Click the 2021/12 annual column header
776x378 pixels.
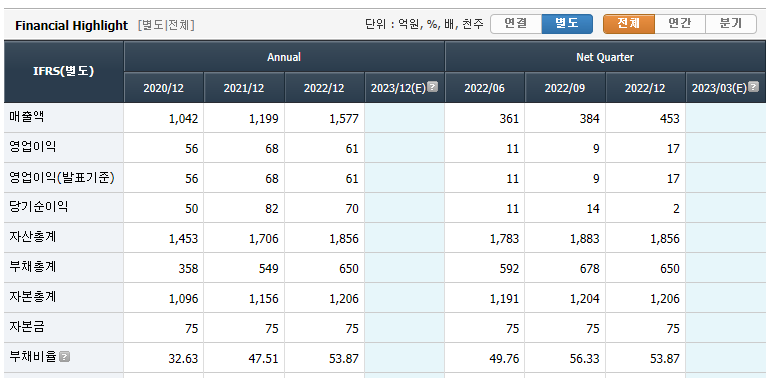(x=244, y=88)
